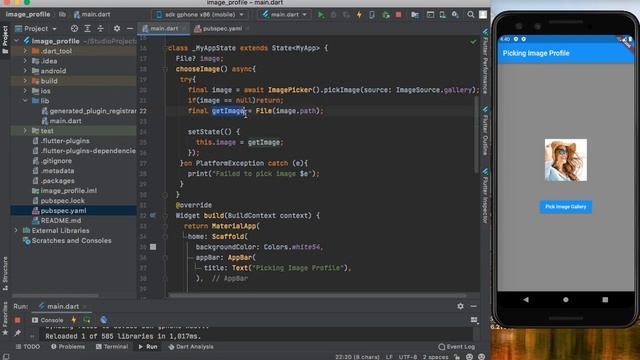
Task: Click the Locate/Select Opened File target icon
Action: pos(74,29)
